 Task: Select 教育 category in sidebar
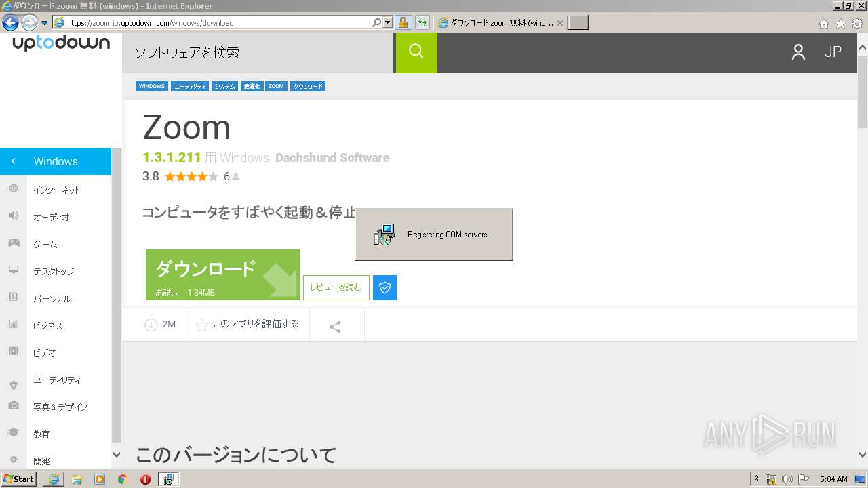[41, 434]
